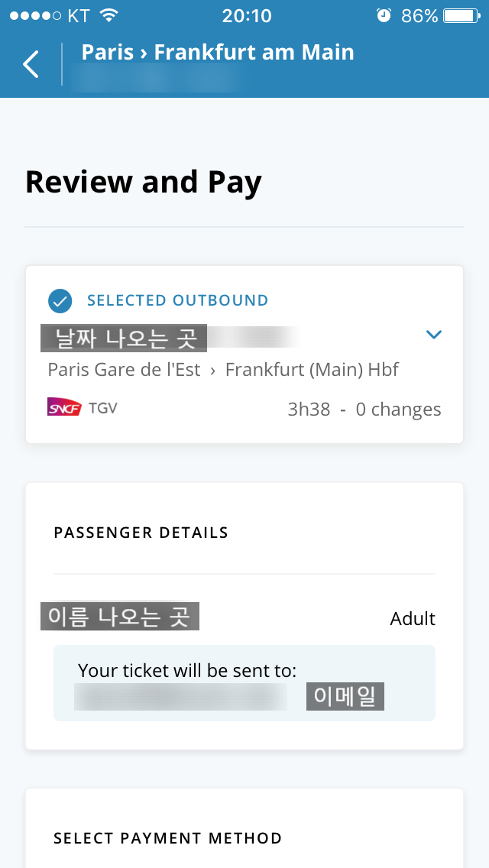
Task: Click the Review and Pay heading
Action: (x=144, y=182)
